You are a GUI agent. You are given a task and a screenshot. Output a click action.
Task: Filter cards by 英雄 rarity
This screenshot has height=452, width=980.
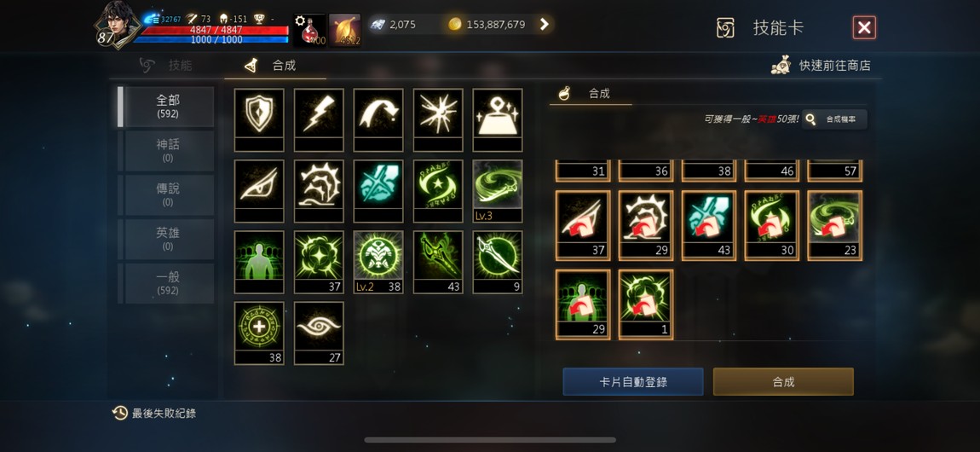click(168, 238)
